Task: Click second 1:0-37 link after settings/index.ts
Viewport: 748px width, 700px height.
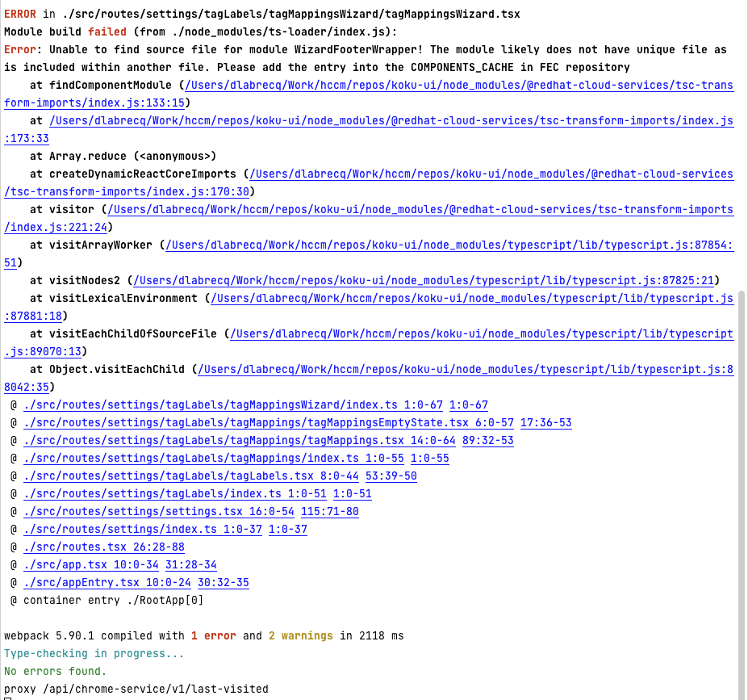Action: [x=287, y=529]
